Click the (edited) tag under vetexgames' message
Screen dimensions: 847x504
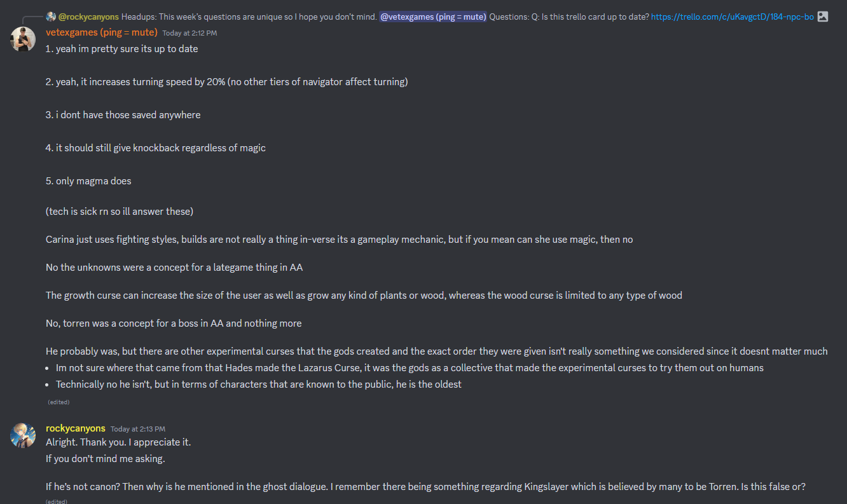59,402
